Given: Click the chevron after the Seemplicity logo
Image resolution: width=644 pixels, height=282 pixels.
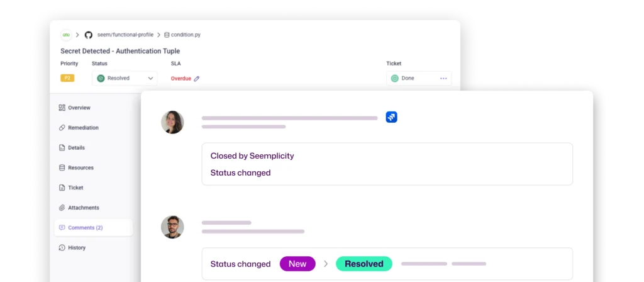Looking at the screenshot, I should pos(77,35).
